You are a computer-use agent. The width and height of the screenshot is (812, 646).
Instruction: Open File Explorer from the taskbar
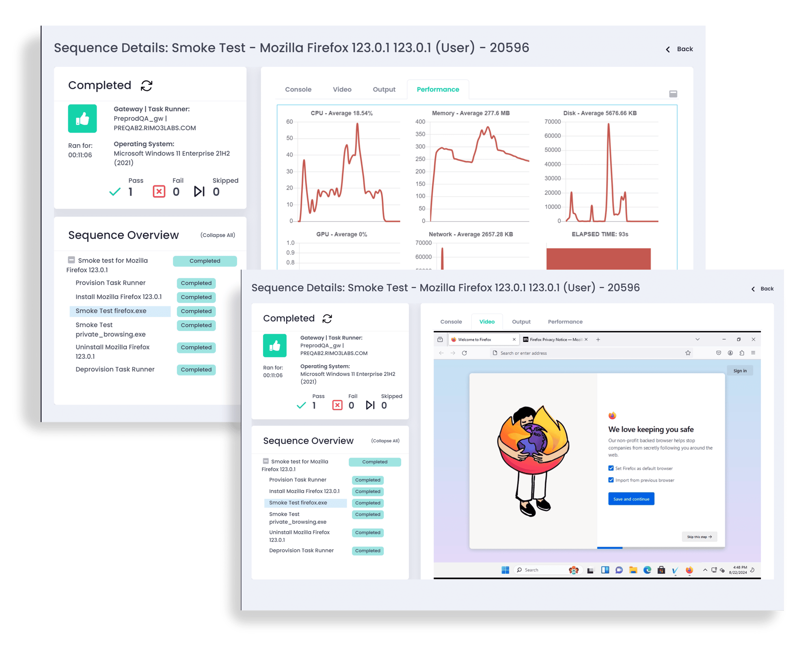pyautogui.click(x=633, y=570)
